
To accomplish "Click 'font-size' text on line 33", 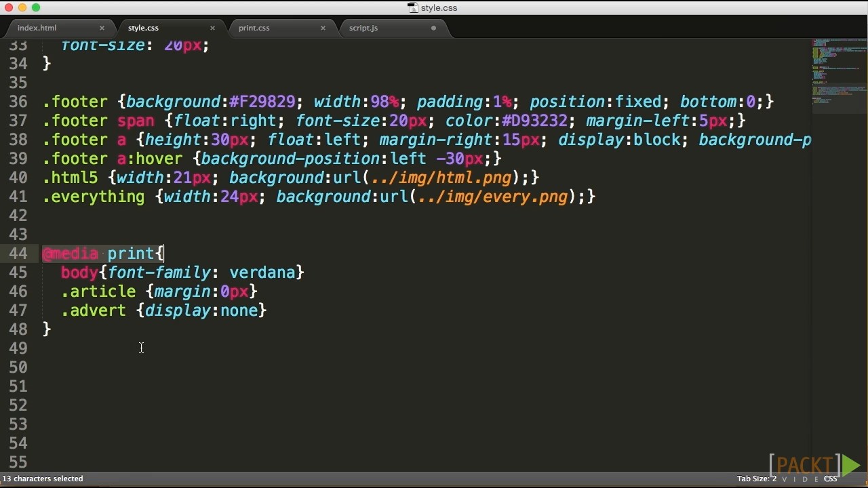I will tap(102, 45).
